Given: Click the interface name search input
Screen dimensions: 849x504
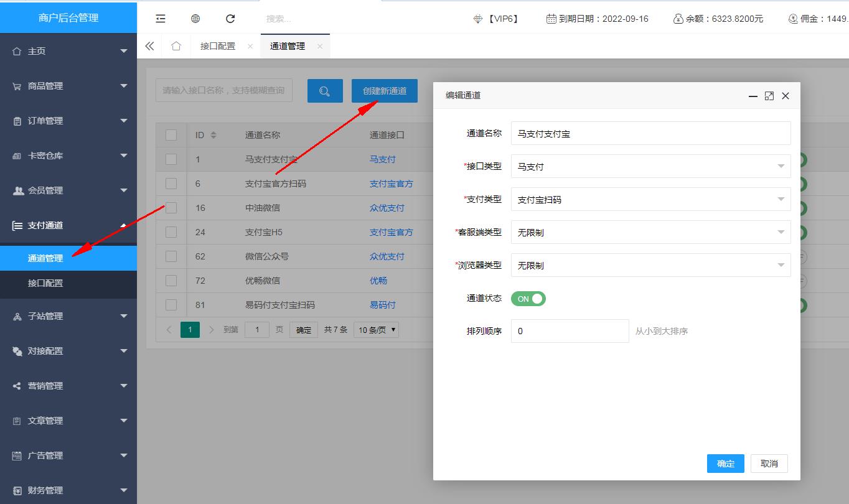Looking at the screenshot, I should (x=224, y=91).
